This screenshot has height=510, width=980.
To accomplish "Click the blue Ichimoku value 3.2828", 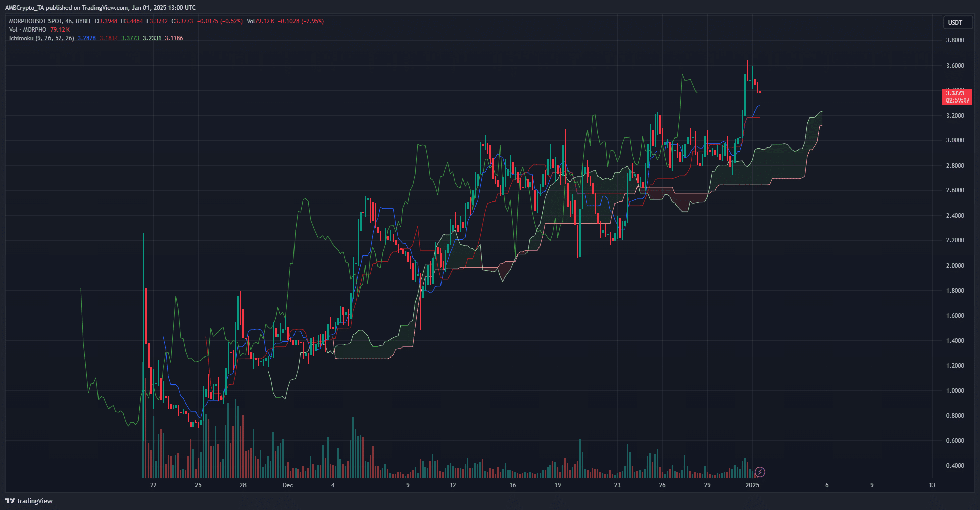I will pyautogui.click(x=86, y=38).
